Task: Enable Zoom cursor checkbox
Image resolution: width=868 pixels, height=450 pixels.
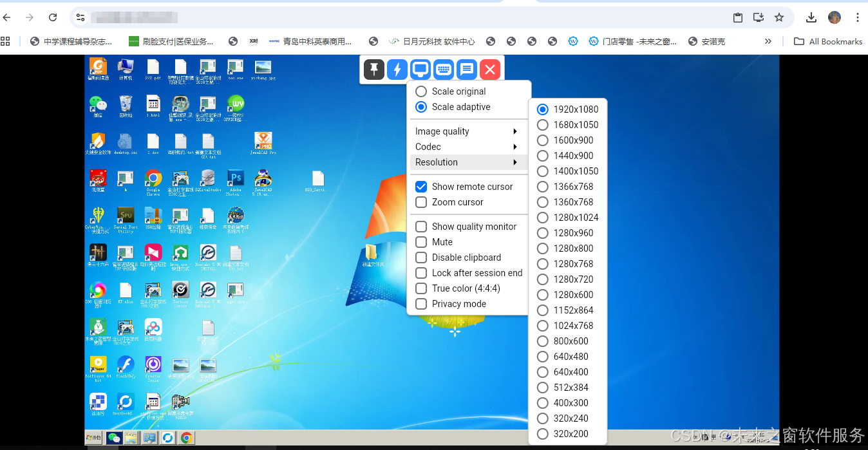Action: (449, 202)
